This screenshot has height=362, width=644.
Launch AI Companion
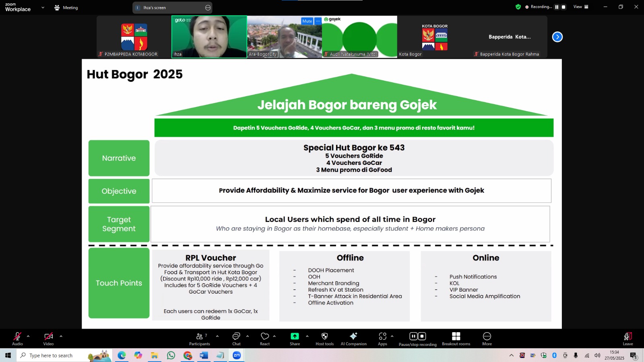coord(353,339)
